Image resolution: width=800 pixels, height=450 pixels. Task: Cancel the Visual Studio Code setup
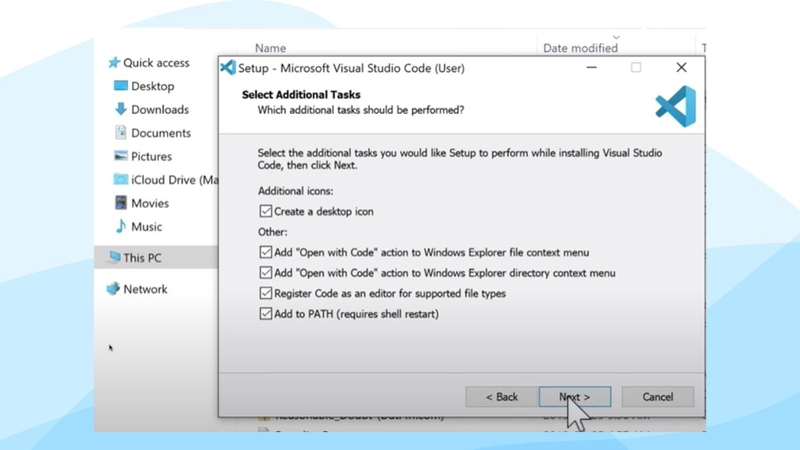coord(657,397)
